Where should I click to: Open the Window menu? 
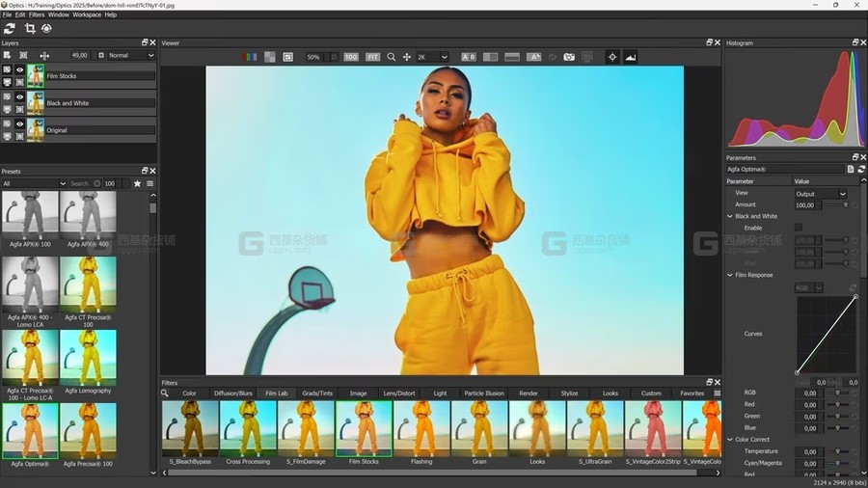click(59, 14)
